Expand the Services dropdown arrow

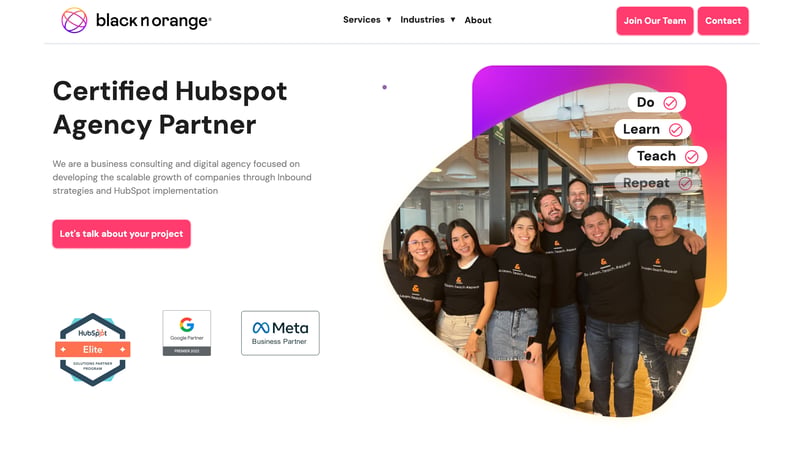[x=389, y=20]
